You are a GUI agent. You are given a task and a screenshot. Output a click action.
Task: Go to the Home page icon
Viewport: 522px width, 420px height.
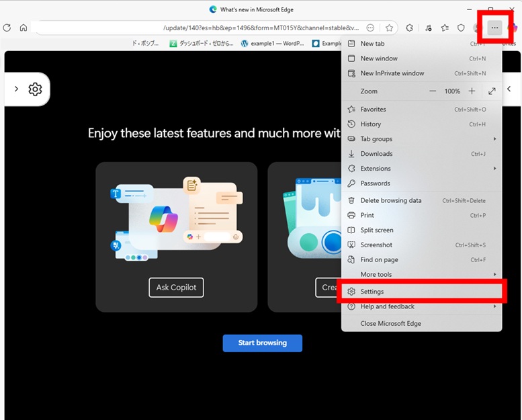coord(24,28)
